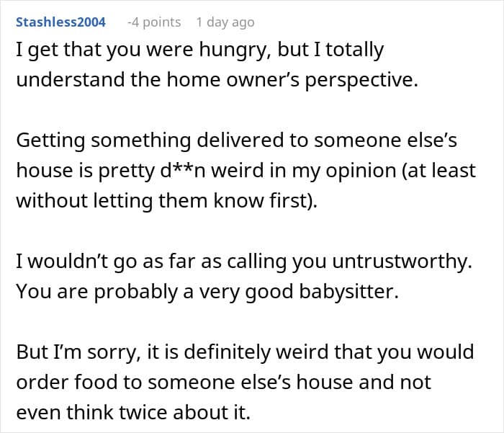
Task: Click the word 'babysitter' in the comment
Action: tap(348, 292)
